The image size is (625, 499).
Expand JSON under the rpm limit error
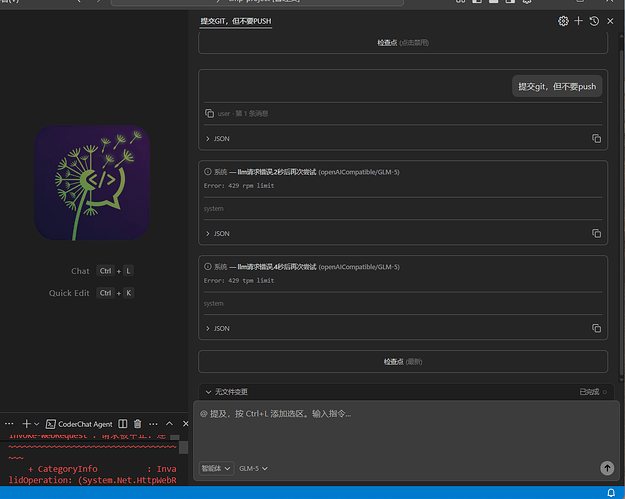[x=218, y=234]
